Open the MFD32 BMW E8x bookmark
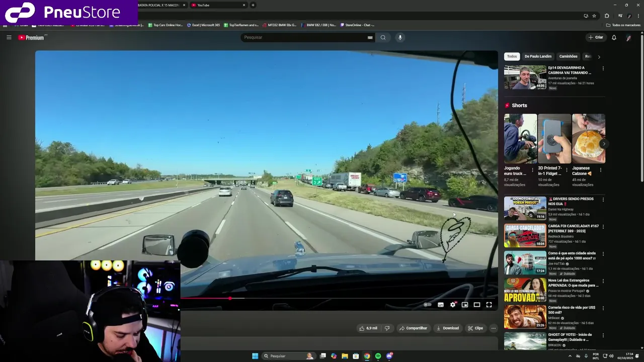 [279, 25]
